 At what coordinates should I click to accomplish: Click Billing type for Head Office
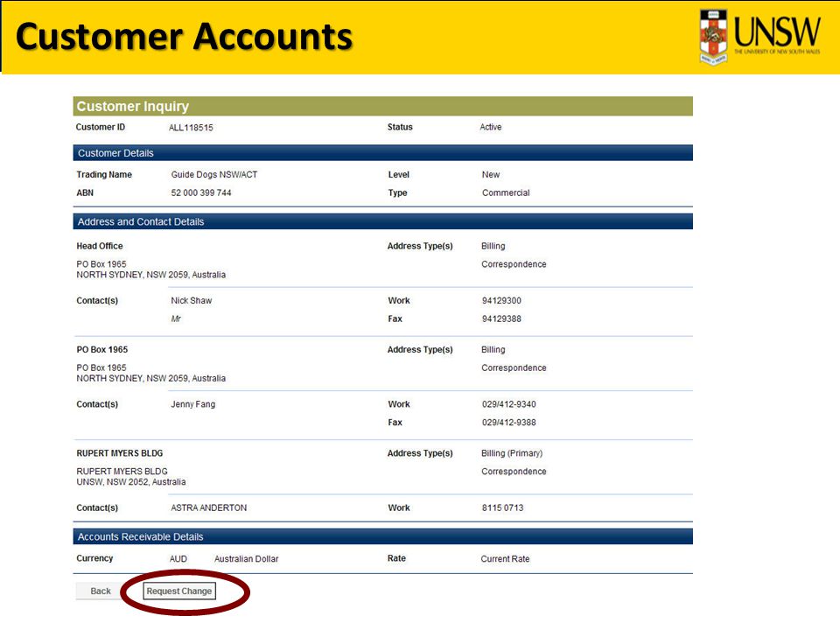pyautogui.click(x=493, y=246)
